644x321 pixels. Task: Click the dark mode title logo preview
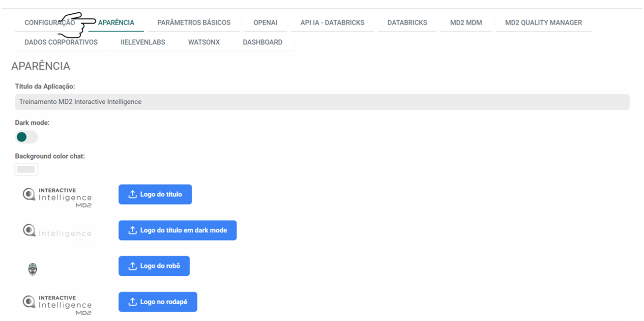point(57,232)
